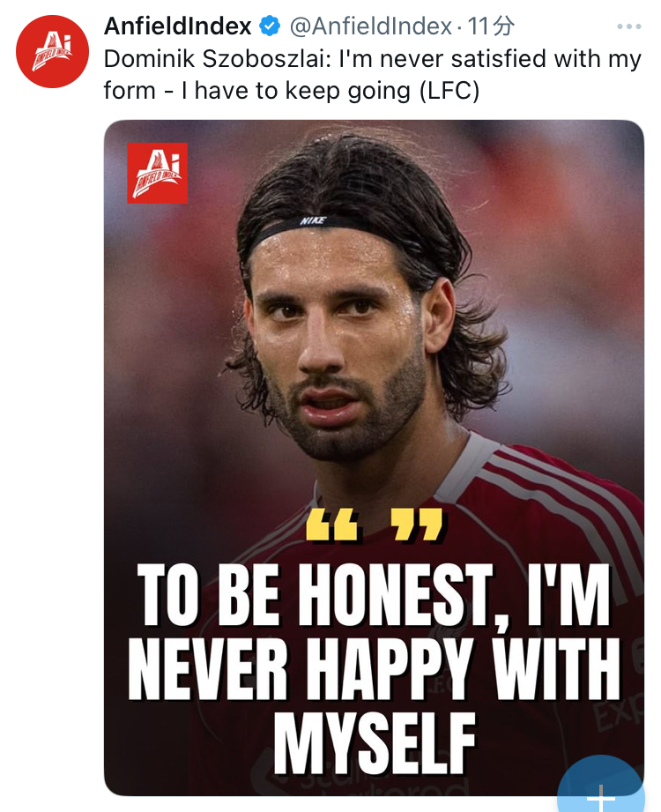Screen dimensions: 661x812
Task: Click the Nike logo on the headband
Action: [x=313, y=220]
